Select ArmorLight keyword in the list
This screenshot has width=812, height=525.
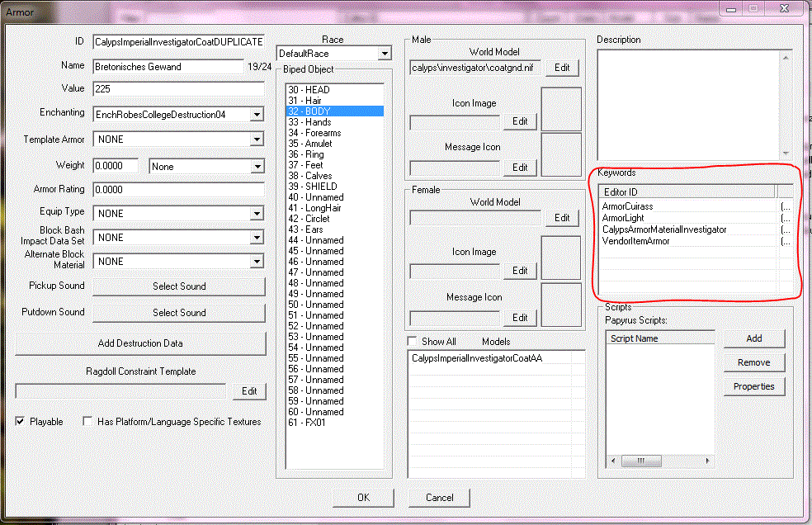click(624, 218)
